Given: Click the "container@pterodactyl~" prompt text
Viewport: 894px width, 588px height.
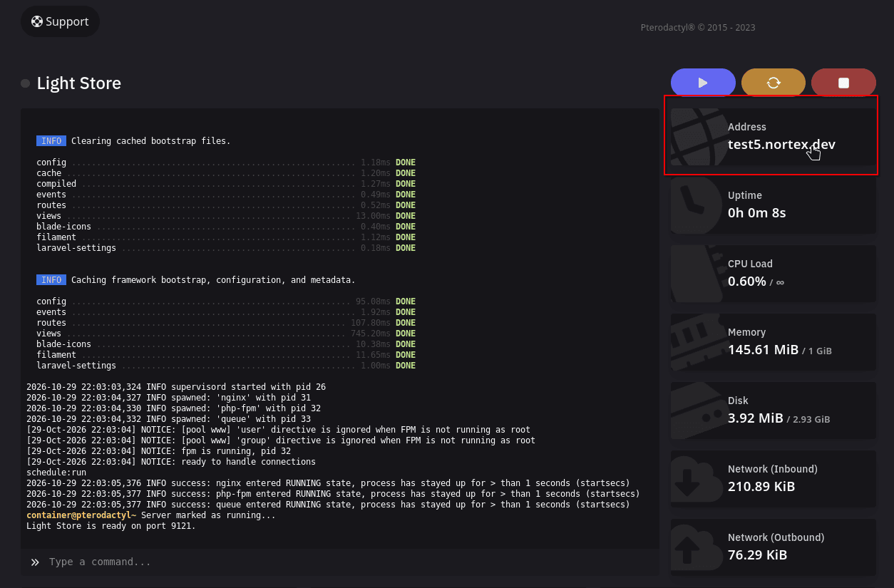Looking at the screenshot, I should coord(81,515).
